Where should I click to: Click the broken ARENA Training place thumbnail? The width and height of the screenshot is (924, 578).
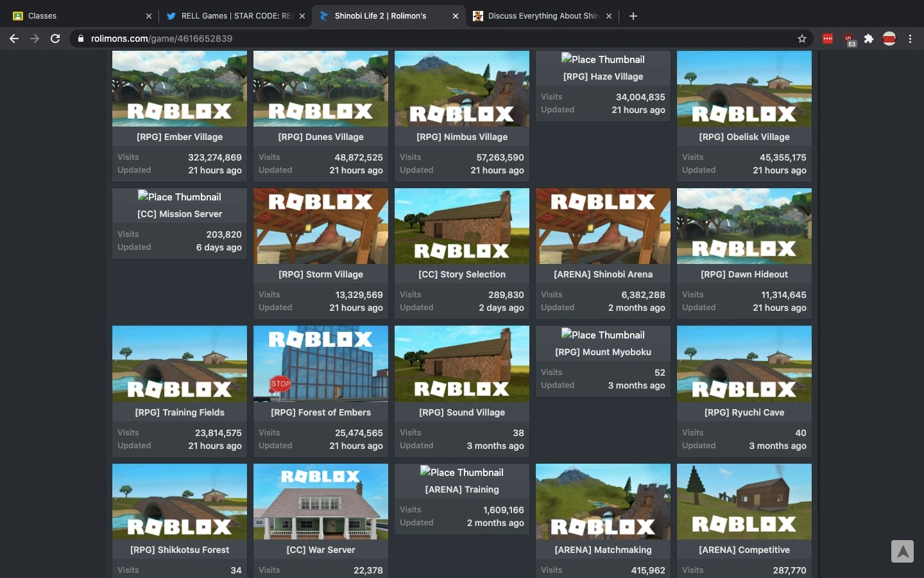462,472
